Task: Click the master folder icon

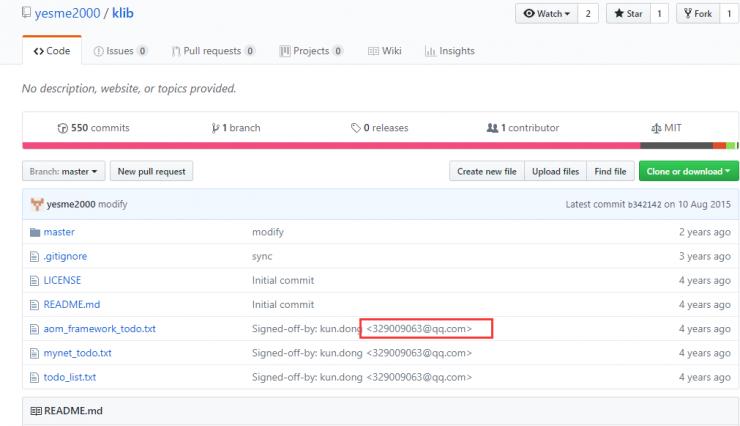Action: pyautogui.click(x=35, y=232)
